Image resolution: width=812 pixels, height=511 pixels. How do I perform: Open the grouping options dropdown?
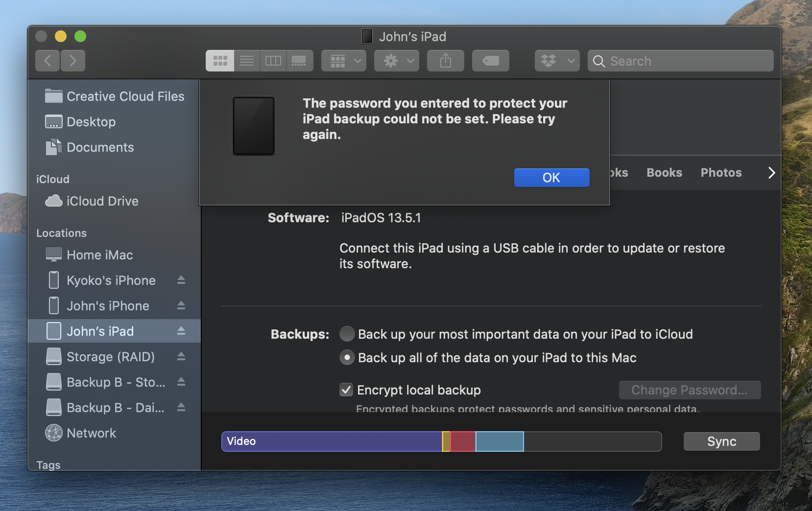pyautogui.click(x=343, y=60)
